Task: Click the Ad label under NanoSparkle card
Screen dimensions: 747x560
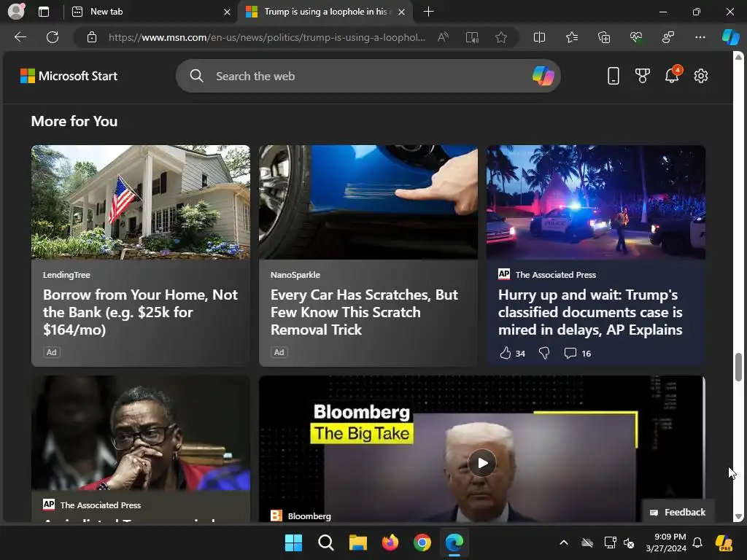Action: [x=279, y=352]
